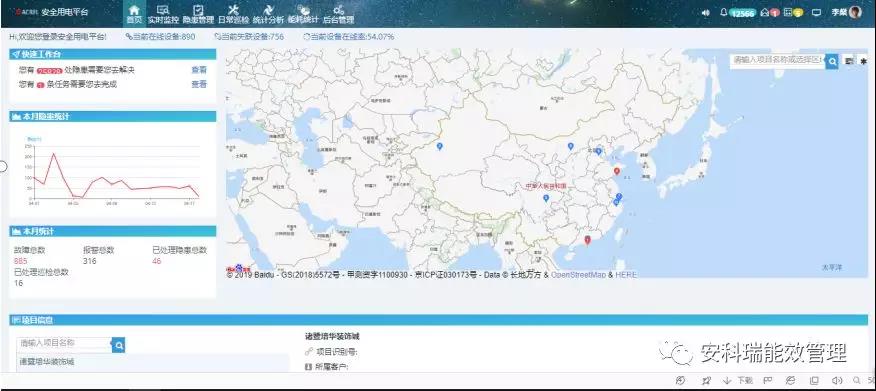Open the 隐患管理 hazard management tab
Image resolution: width=876 pixels, height=391 pixels.
pos(198,15)
